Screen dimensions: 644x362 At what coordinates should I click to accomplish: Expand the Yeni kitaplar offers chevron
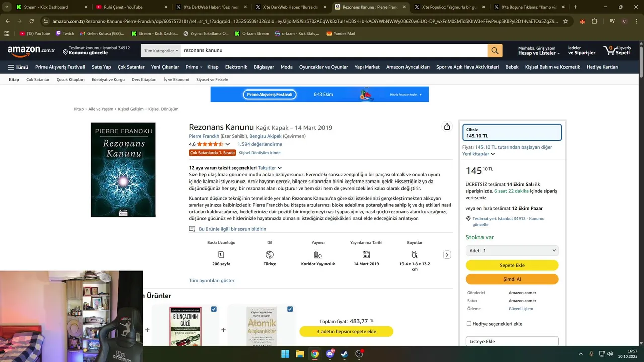(493, 154)
